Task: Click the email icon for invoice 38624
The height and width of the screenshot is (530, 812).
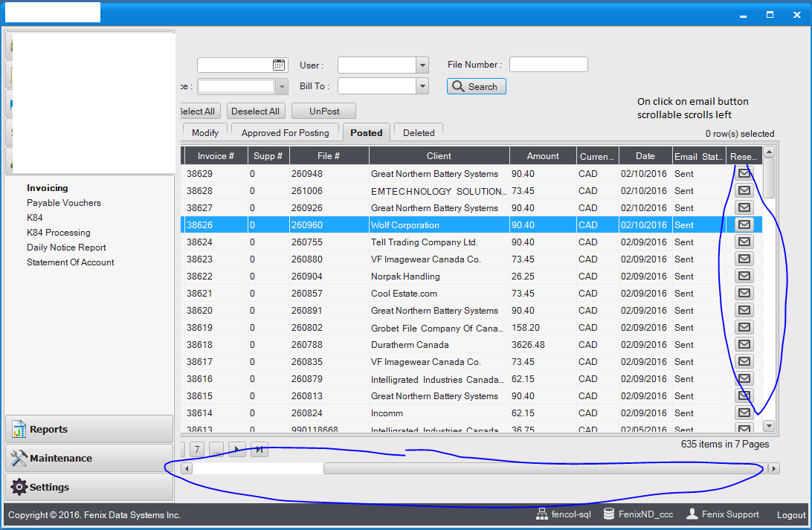Action: [744, 242]
